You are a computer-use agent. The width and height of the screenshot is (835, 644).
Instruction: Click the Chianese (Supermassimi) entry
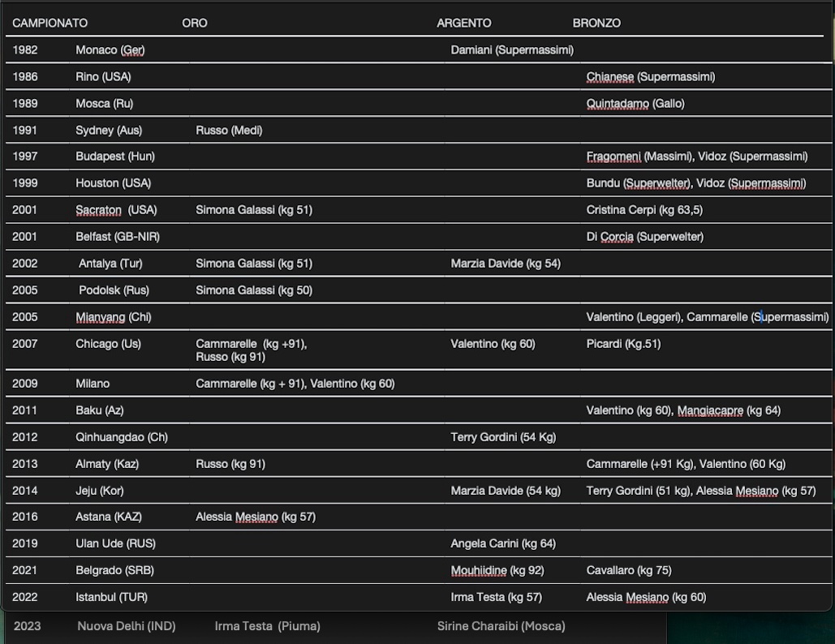click(x=651, y=76)
